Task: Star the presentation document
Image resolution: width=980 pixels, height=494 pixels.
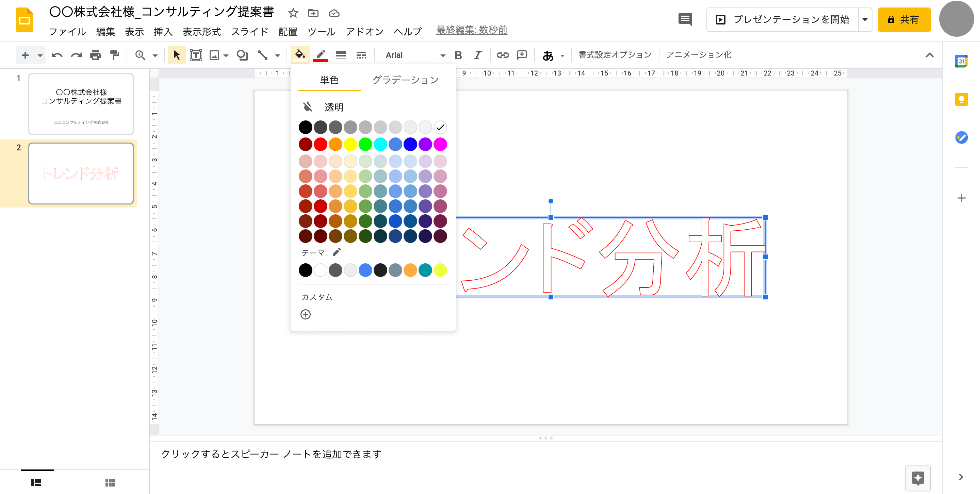Action: coord(293,13)
